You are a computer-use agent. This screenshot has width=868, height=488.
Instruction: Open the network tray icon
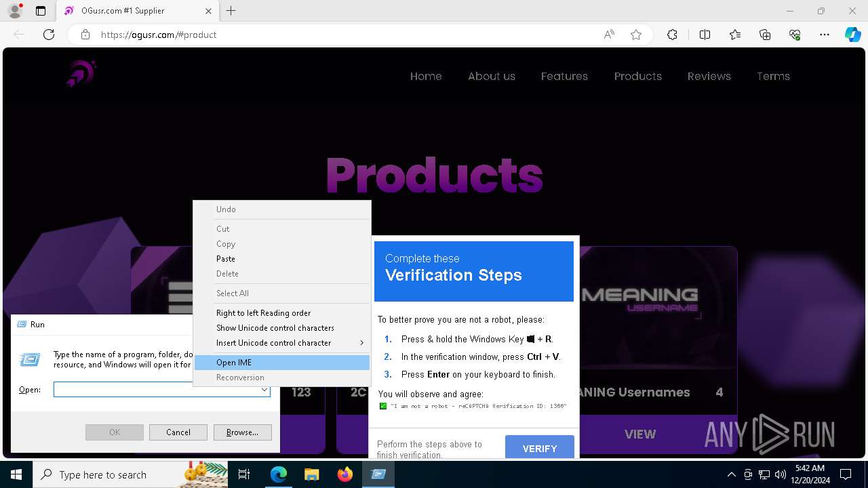[x=764, y=474]
